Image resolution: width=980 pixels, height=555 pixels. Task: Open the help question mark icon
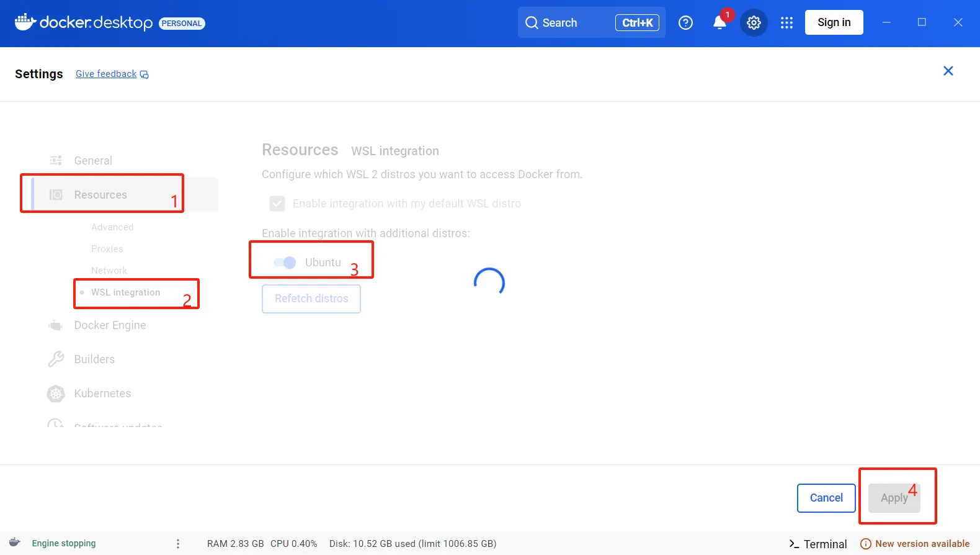[685, 23]
